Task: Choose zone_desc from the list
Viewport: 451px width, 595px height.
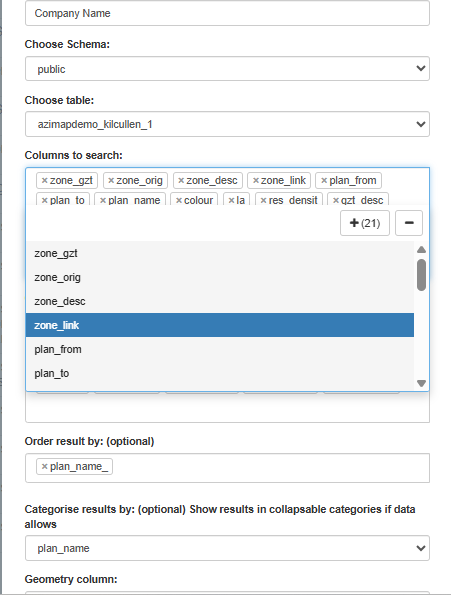Action: [x=220, y=301]
